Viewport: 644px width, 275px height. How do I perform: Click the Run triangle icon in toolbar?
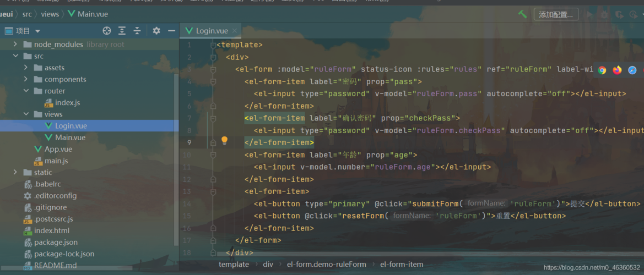tap(590, 15)
